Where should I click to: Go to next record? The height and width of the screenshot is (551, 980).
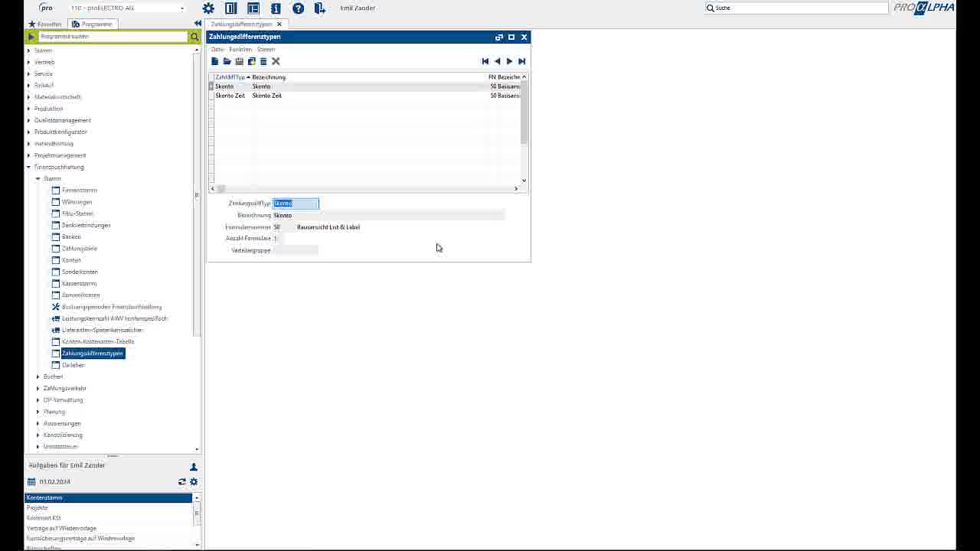(x=510, y=61)
